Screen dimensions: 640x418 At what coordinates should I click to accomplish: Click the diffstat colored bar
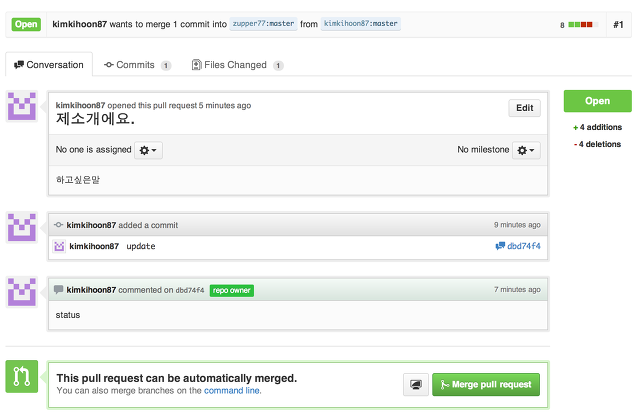(x=583, y=24)
